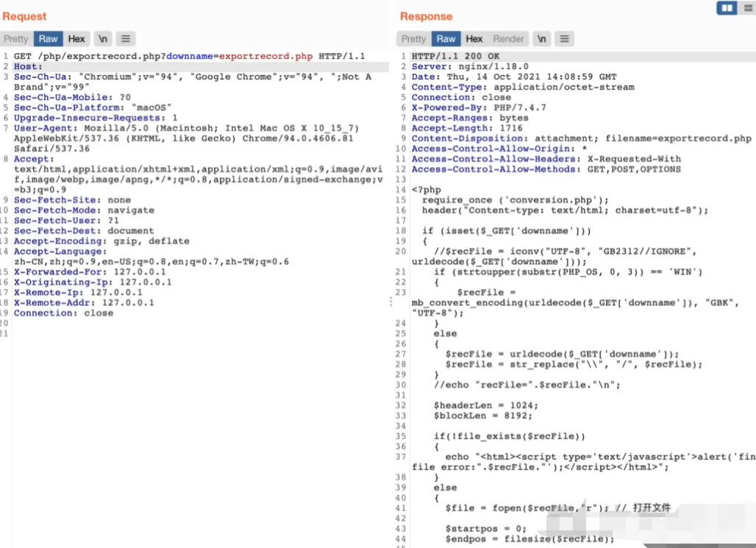Click the $startpos = 0 line
Viewport: 756px width, 548px height.
click(486, 528)
